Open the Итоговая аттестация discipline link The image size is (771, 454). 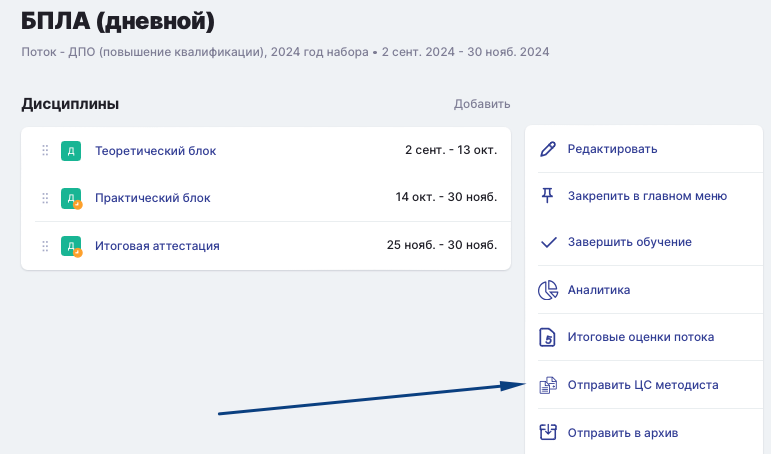tap(157, 246)
